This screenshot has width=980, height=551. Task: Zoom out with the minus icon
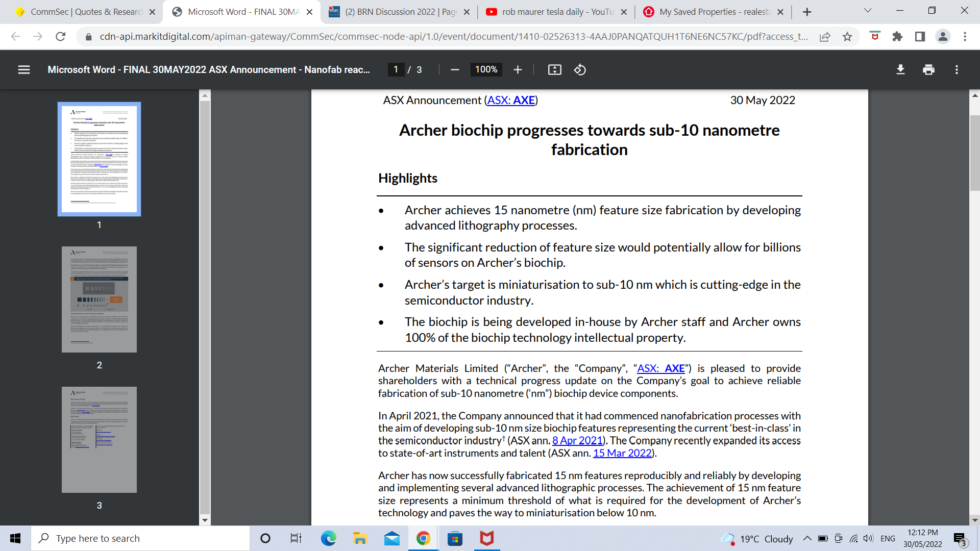(x=455, y=70)
